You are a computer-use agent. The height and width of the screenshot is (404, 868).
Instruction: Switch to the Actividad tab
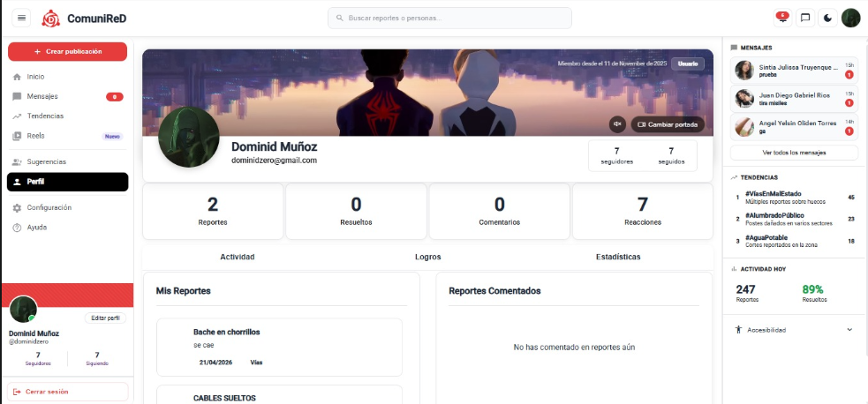(x=238, y=257)
